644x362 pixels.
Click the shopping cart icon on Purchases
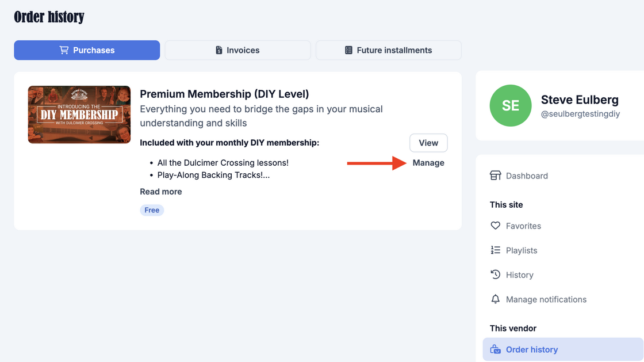point(64,50)
